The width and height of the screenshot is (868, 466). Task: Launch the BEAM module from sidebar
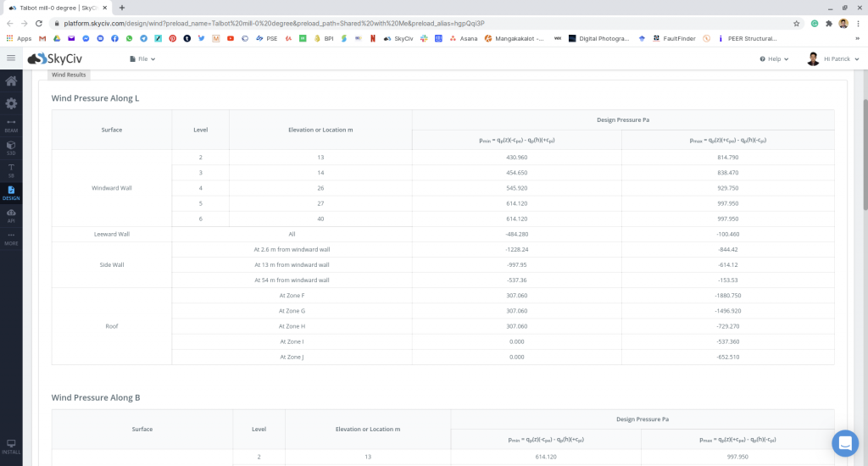click(x=11, y=125)
